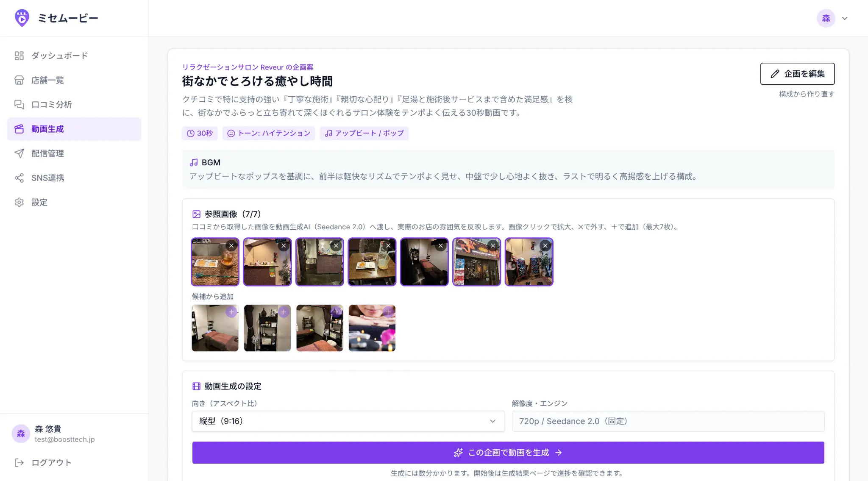Add the fourth candidate image with plus
868x481 pixels.
pos(388,312)
